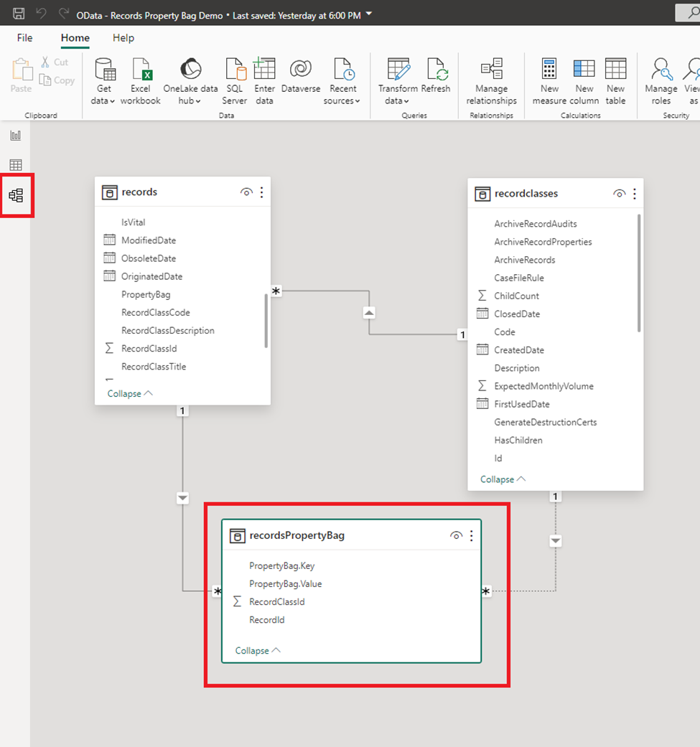Open the Table view icon
The width and height of the screenshot is (700, 747).
click(x=16, y=165)
